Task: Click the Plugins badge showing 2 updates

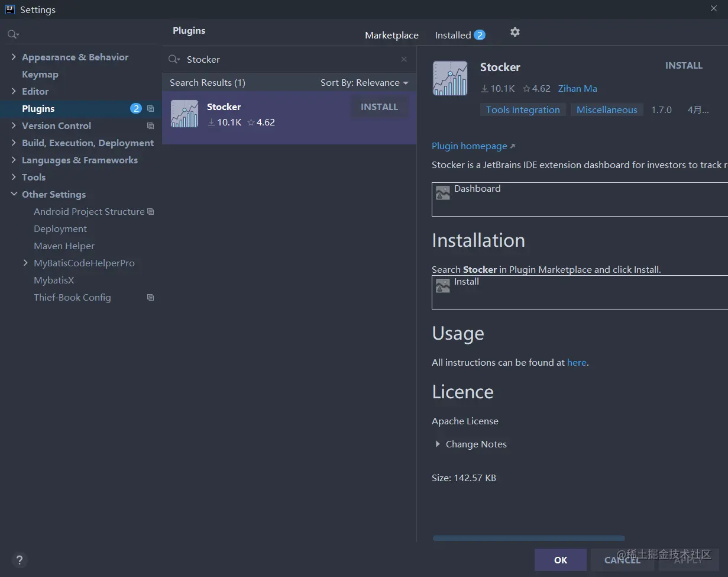Action: click(x=136, y=108)
